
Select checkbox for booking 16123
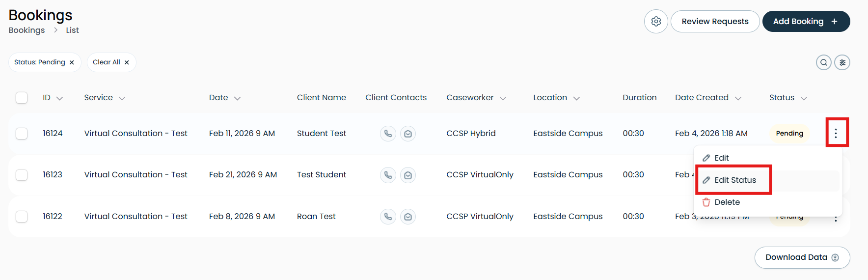(22, 175)
